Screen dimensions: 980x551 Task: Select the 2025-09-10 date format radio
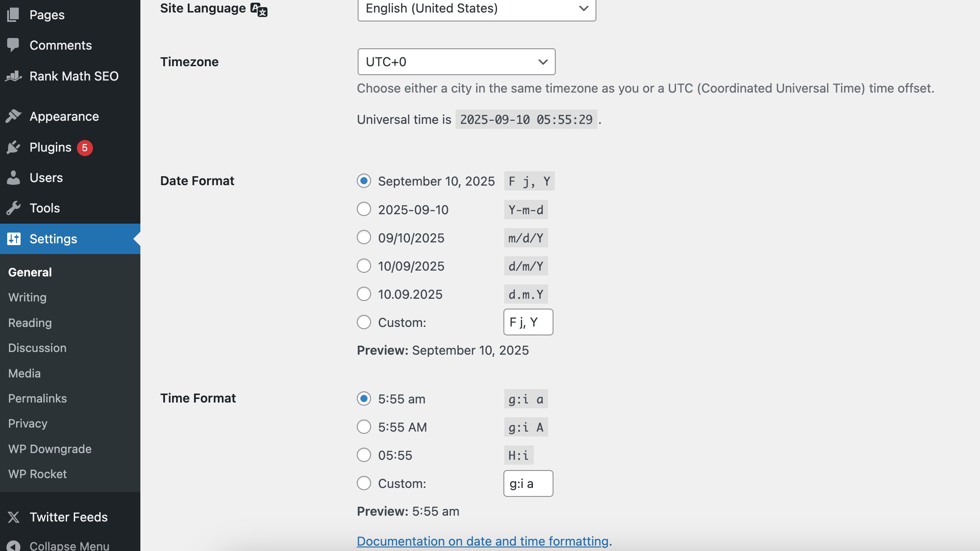pos(364,209)
